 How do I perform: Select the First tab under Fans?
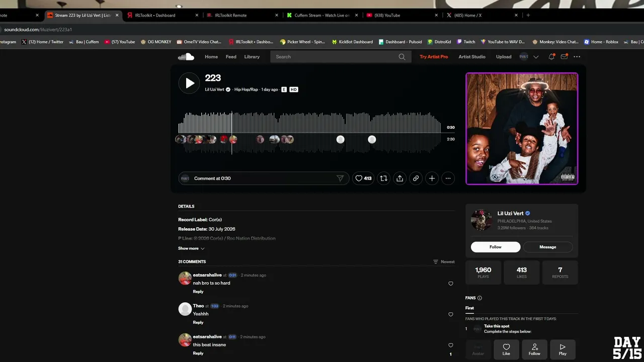[x=469, y=308]
